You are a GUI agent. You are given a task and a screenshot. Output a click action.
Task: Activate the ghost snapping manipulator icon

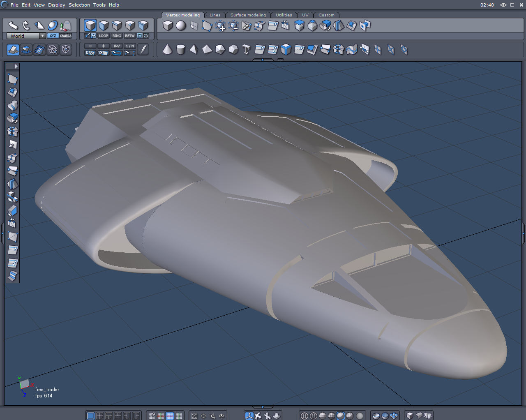(x=65, y=25)
